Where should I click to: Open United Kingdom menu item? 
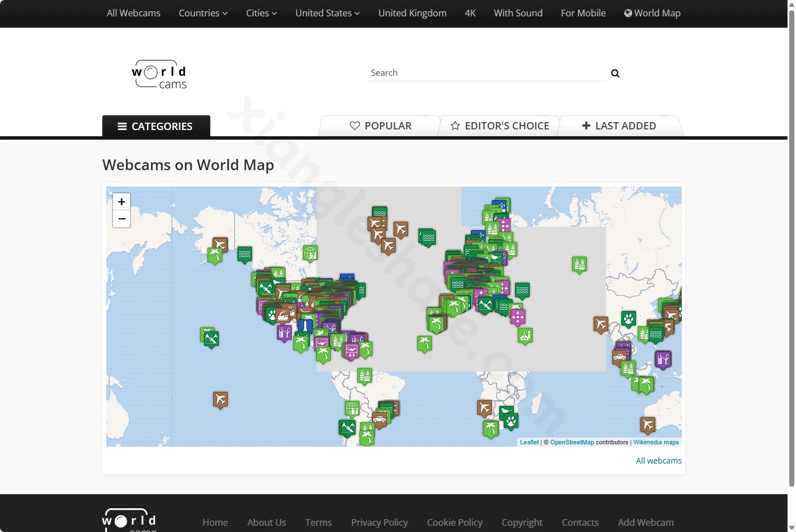point(412,13)
